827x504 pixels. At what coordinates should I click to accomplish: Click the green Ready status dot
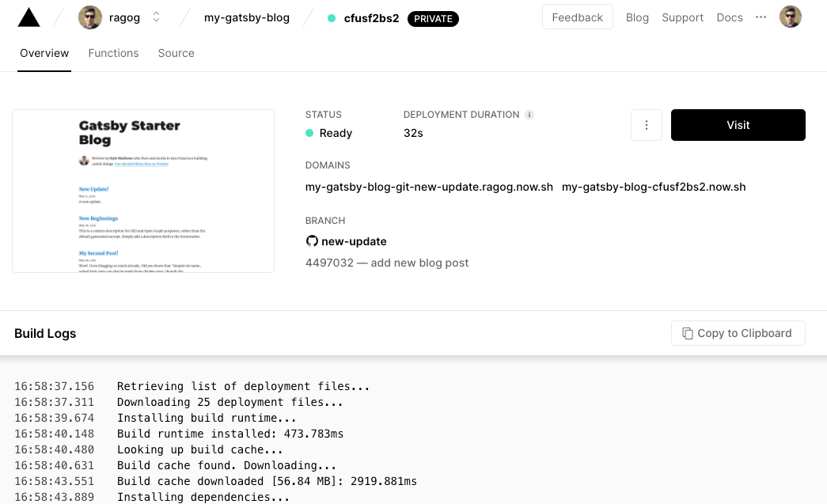pyautogui.click(x=309, y=133)
